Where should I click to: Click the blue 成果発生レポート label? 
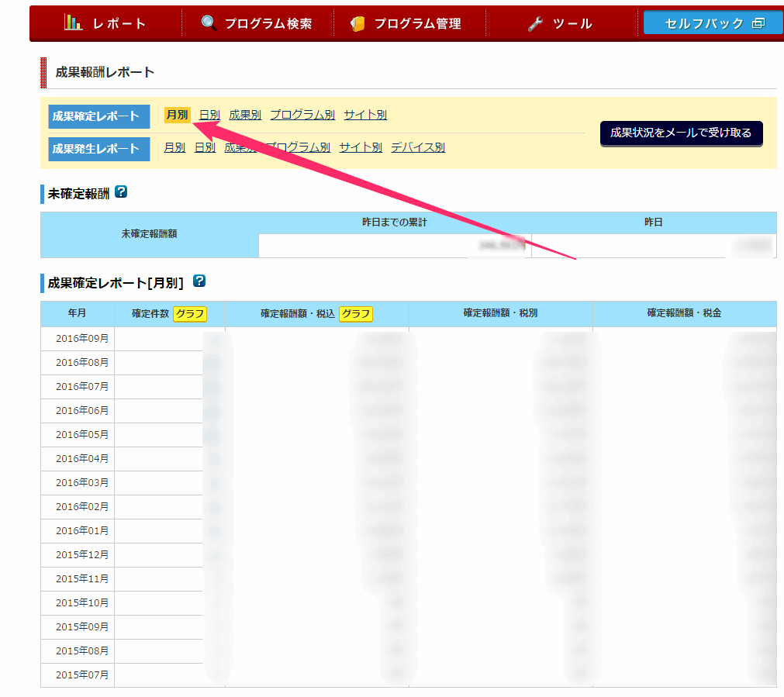coord(98,149)
